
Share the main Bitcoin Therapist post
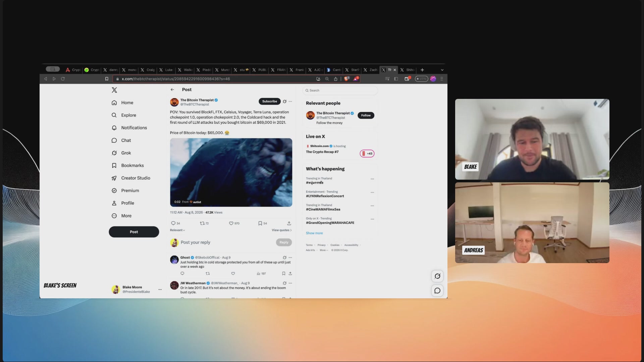coord(289,223)
